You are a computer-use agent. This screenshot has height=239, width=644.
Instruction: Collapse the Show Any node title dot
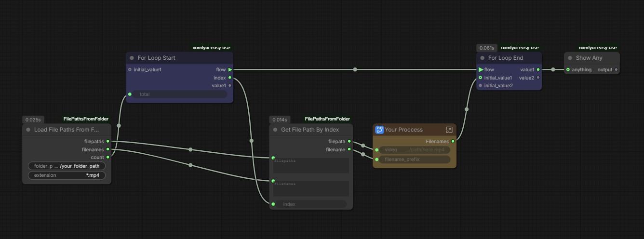[570, 58]
